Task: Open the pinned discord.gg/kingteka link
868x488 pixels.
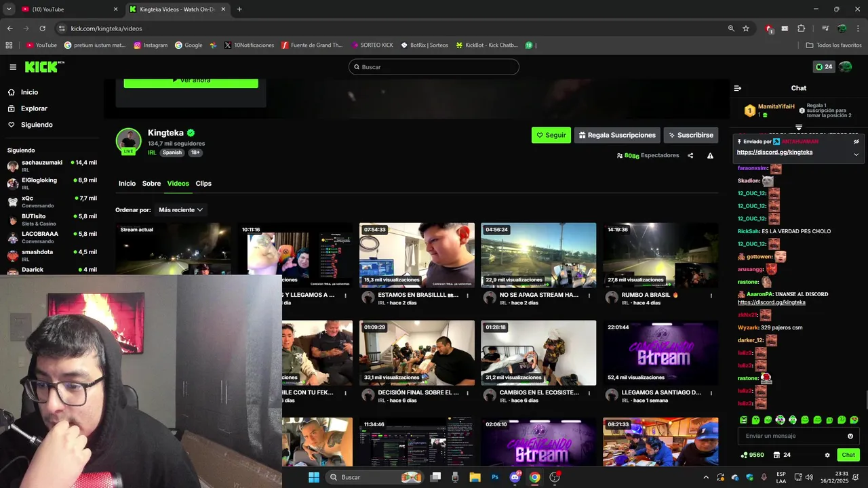Action: pyautogui.click(x=774, y=152)
